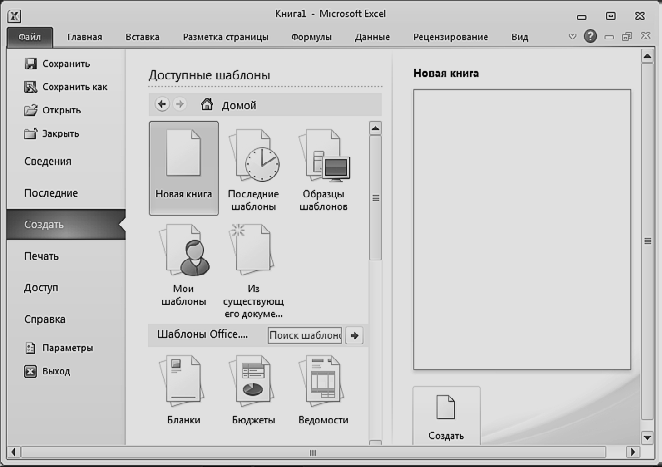Click right pane scroll down arrow
Viewport: 662px width, 467px height.
[647, 437]
